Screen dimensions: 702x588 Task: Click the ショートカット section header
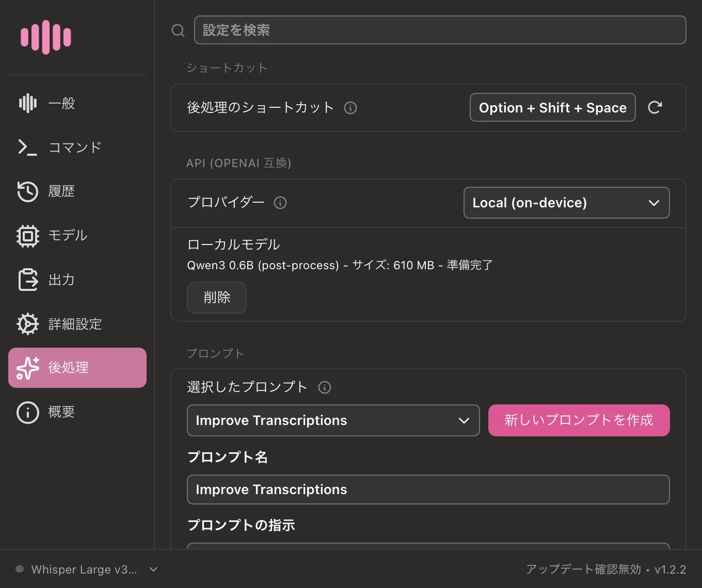tap(227, 68)
